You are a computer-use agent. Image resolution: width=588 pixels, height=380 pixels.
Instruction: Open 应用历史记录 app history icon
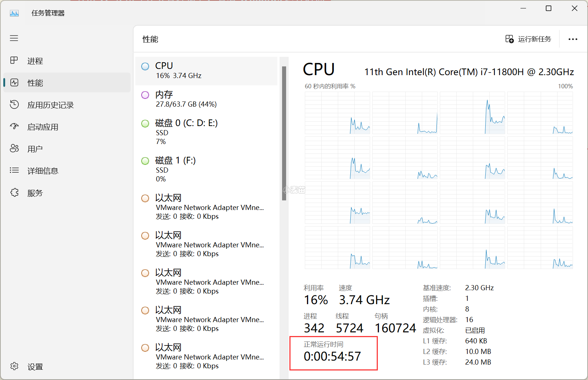14,104
